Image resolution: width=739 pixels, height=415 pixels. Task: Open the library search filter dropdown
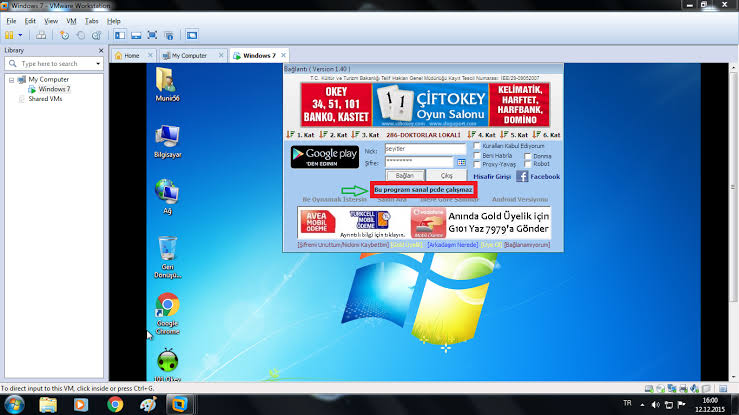click(x=98, y=64)
